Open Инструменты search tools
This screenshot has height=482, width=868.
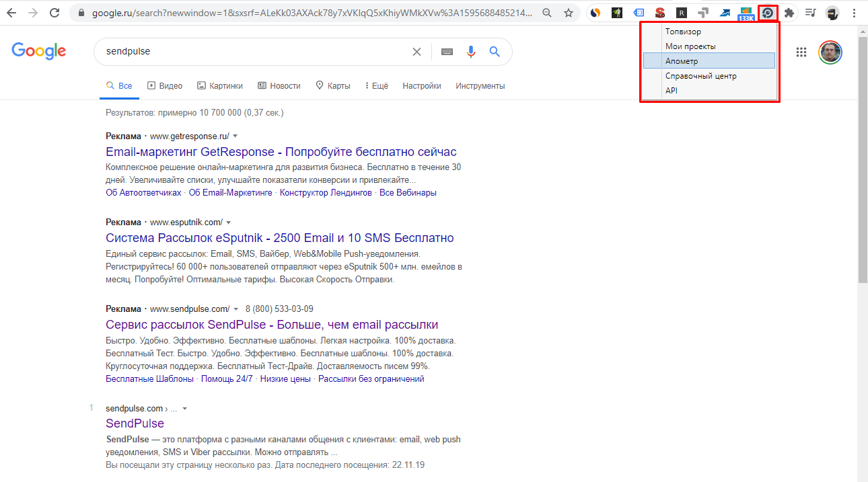point(480,86)
